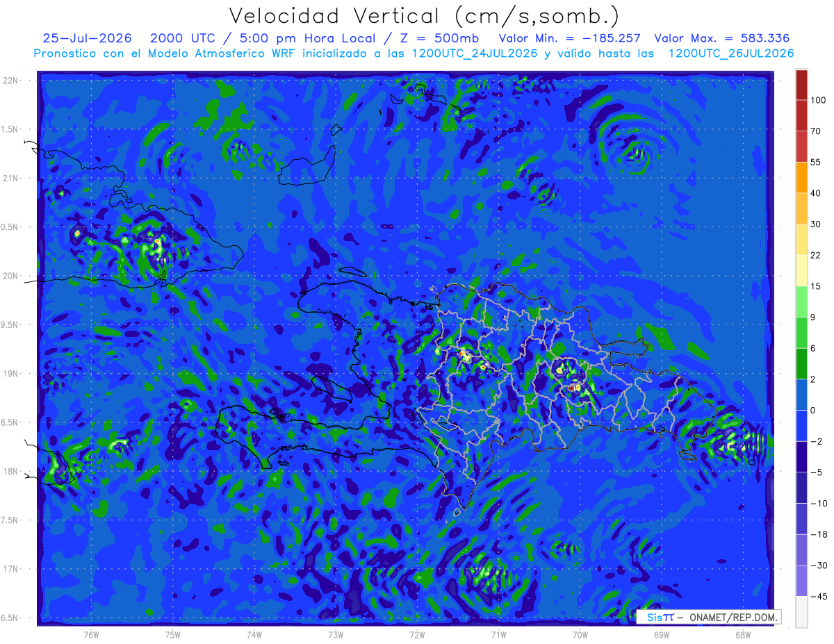Pick the blue swatch between -2 and 0
The height and width of the screenshot is (644, 834).
(x=801, y=426)
